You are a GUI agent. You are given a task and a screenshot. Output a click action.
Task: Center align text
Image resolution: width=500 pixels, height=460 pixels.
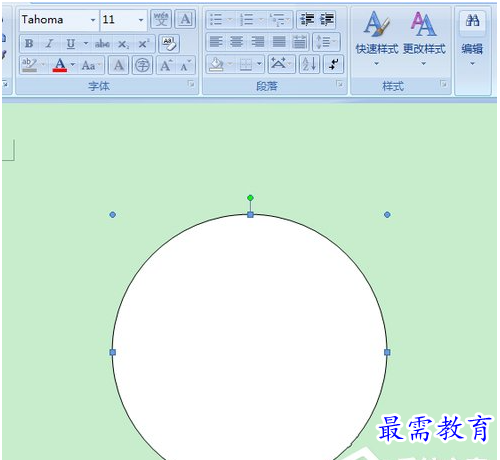click(237, 42)
